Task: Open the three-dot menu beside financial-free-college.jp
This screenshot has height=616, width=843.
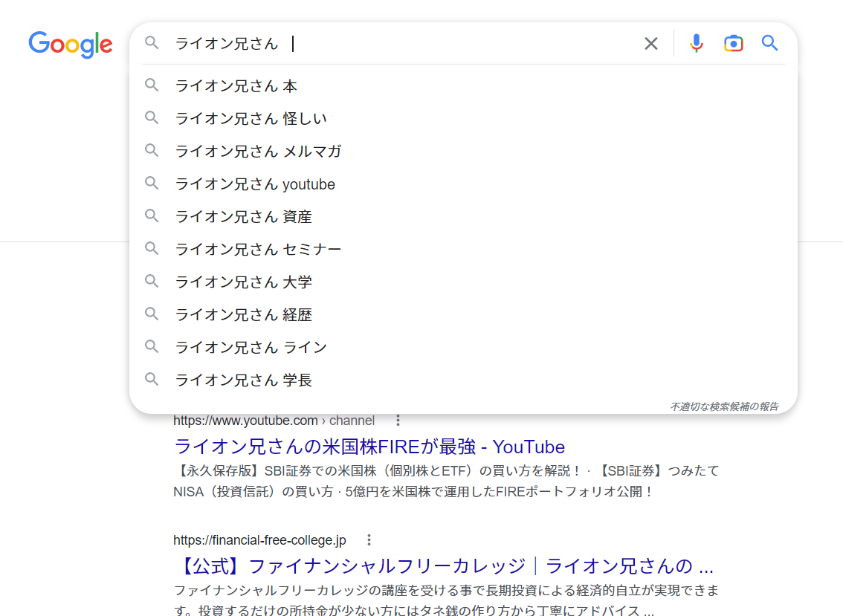Action: click(x=369, y=539)
